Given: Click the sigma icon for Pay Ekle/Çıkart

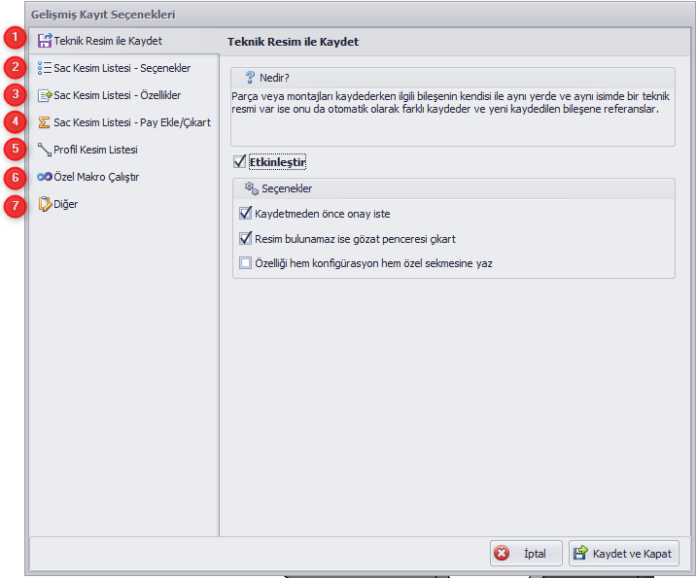Looking at the screenshot, I should point(44,123).
